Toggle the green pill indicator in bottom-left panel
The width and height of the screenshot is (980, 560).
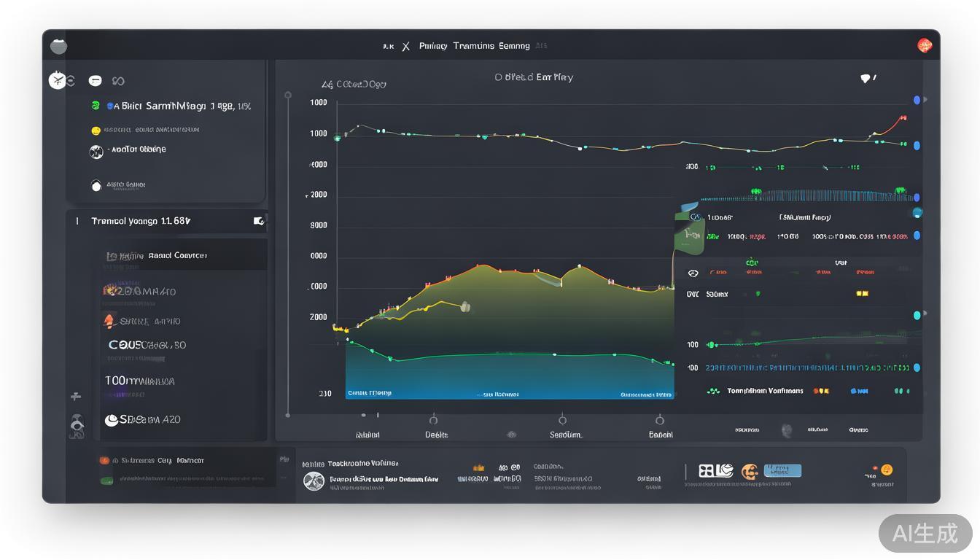pyautogui.click(x=106, y=481)
